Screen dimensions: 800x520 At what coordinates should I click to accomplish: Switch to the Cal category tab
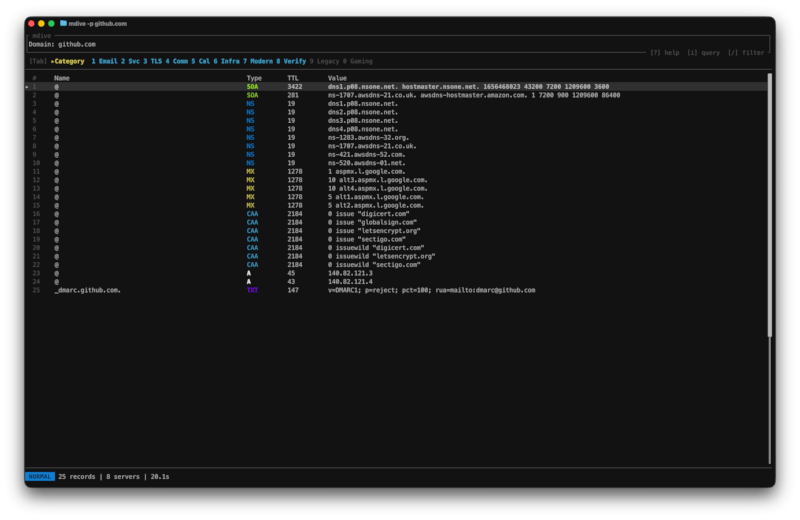[x=201, y=61]
